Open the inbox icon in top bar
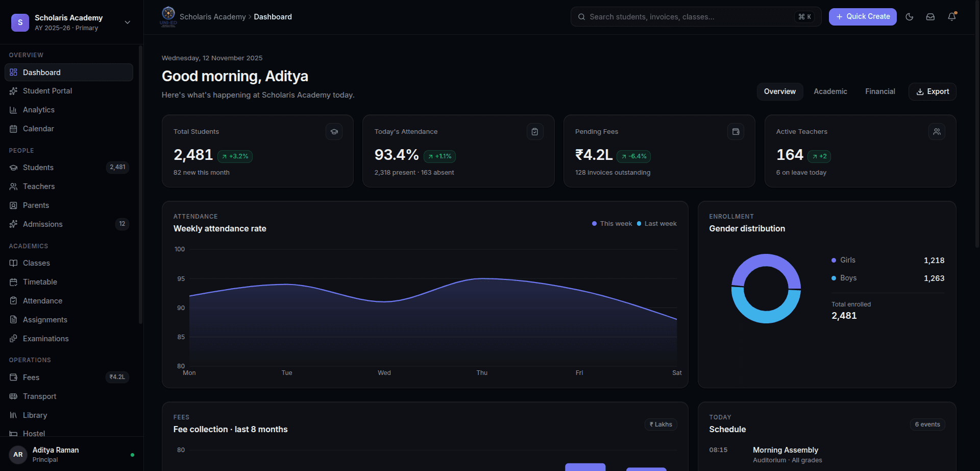Image resolution: width=980 pixels, height=471 pixels. (930, 17)
